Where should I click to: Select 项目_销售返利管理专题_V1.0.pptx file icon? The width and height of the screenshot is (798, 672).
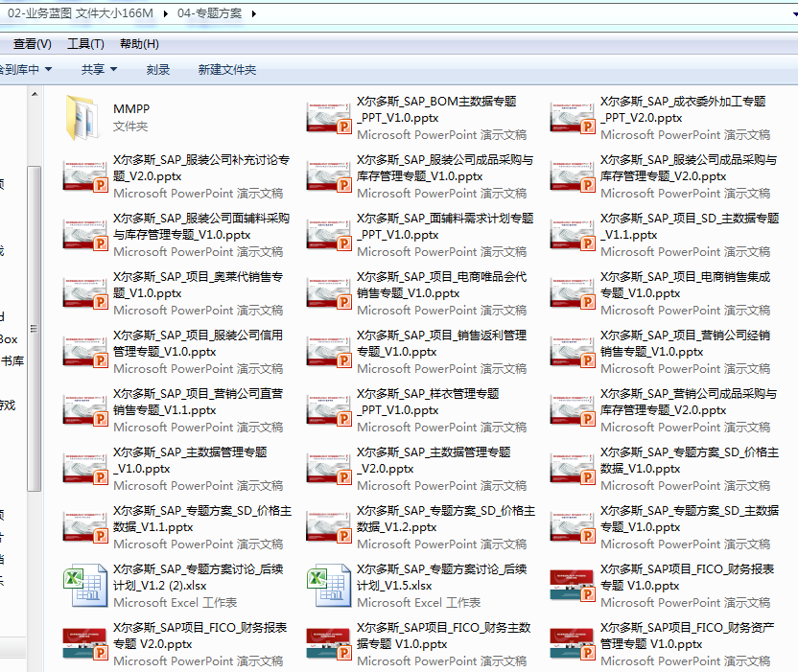[x=329, y=352]
